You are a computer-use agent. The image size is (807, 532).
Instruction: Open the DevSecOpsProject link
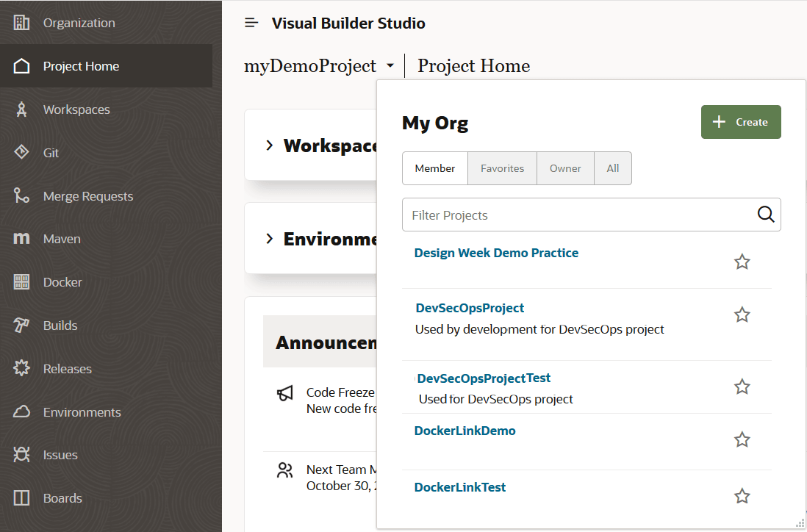point(470,308)
